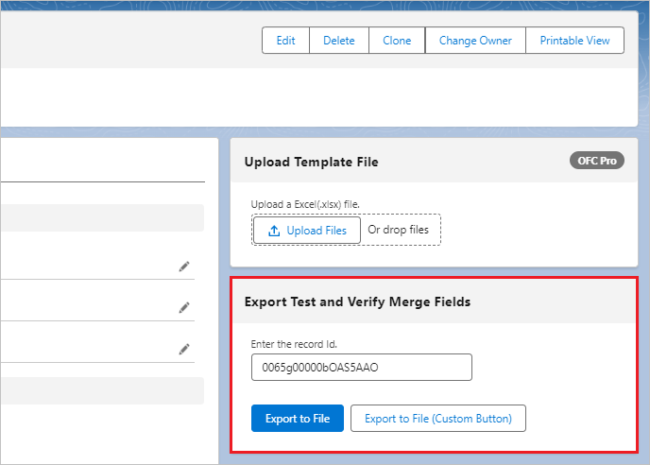Click the second pencil edit icon
The width and height of the screenshot is (650, 465).
pyautogui.click(x=184, y=308)
